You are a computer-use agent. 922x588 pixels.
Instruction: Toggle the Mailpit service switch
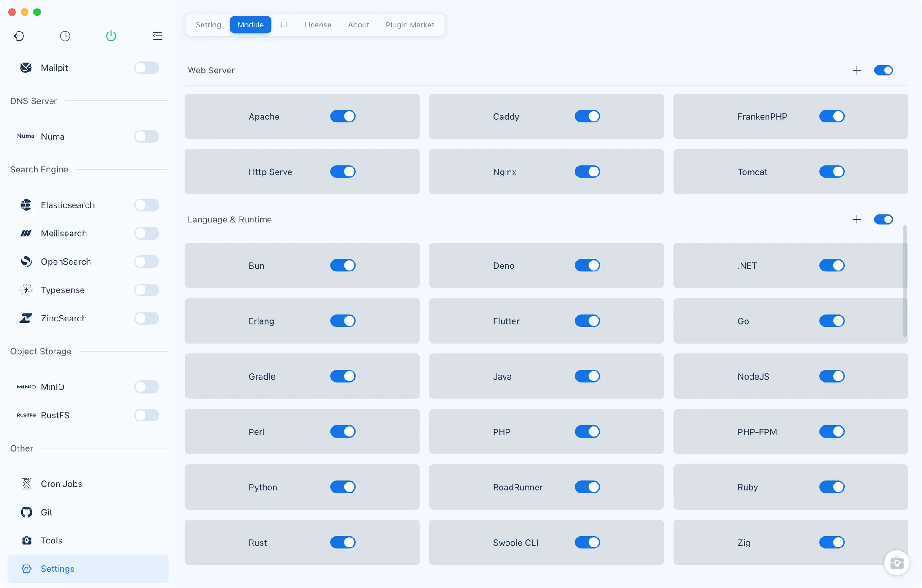click(x=146, y=68)
